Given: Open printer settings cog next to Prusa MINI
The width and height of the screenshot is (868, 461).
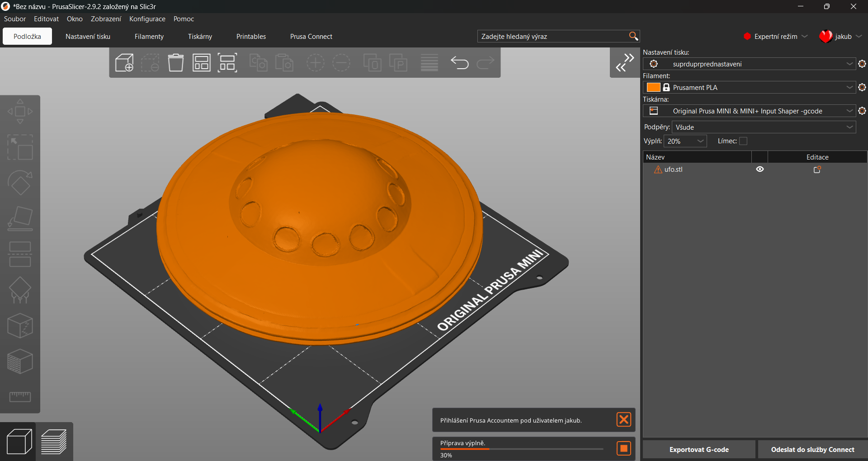Looking at the screenshot, I should click(x=862, y=111).
